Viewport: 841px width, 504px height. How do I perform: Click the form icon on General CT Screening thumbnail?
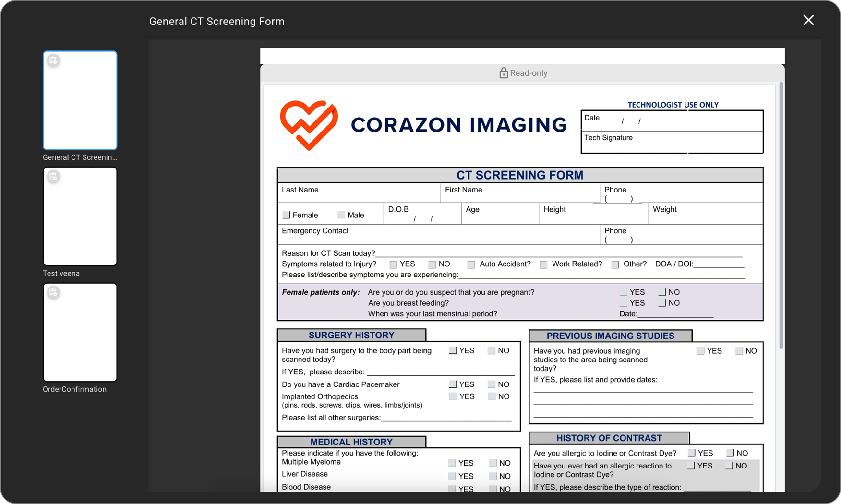click(x=53, y=60)
